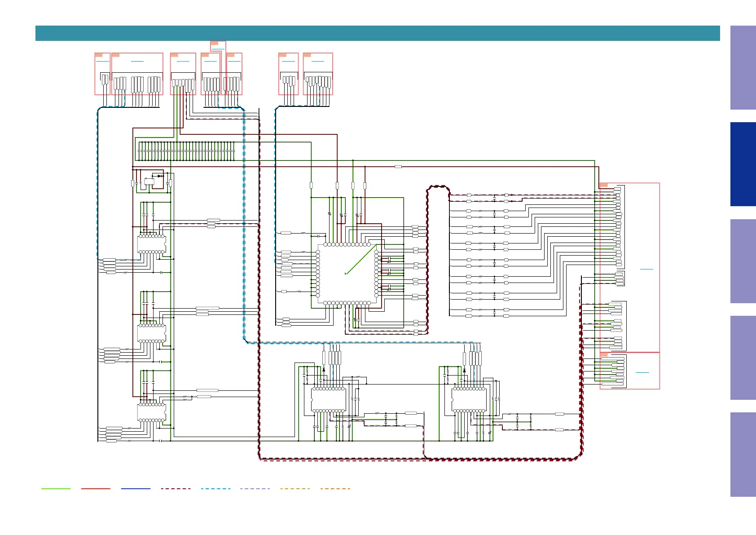
Task: Click the solid green legend line
Action: (56, 488)
